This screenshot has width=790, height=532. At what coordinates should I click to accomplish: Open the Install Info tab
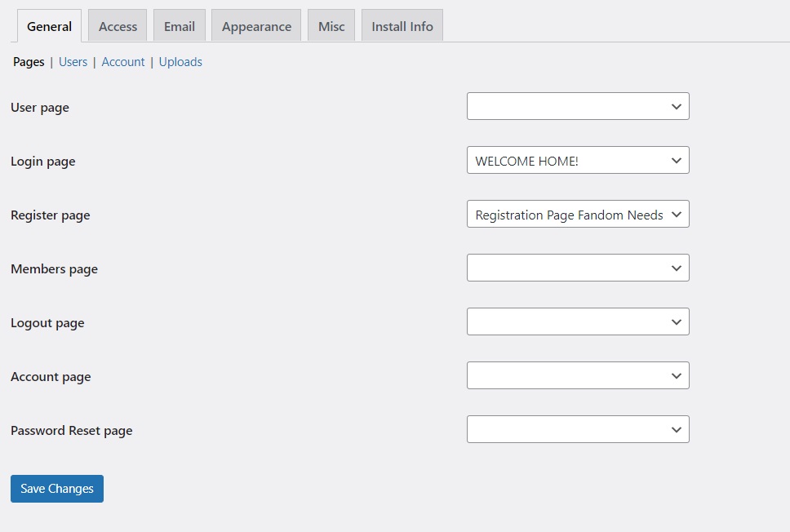pyautogui.click(x=402, y=26)
